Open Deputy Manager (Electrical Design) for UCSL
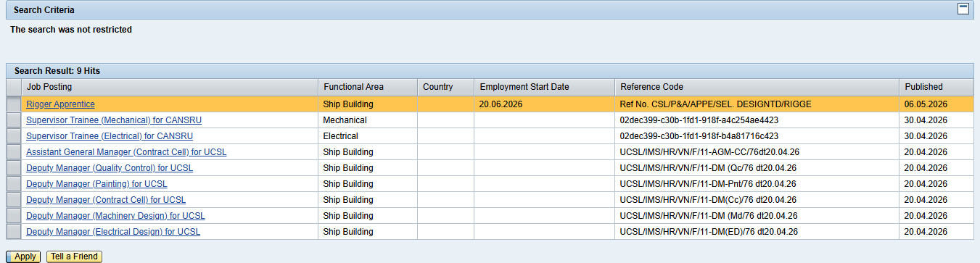 (x=113, y=232)
